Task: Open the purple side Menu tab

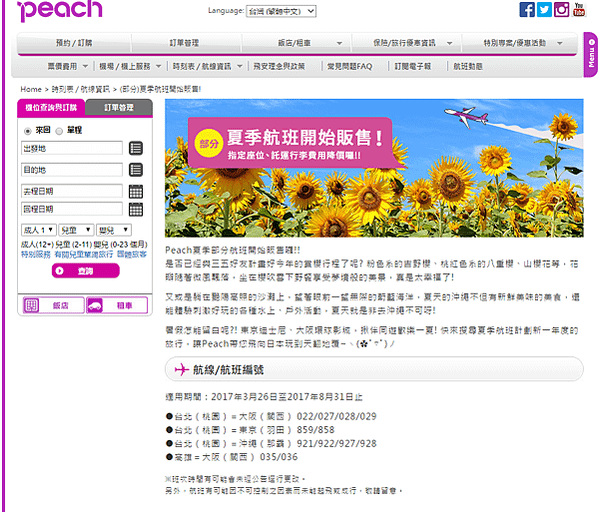Action: [591, 55]
